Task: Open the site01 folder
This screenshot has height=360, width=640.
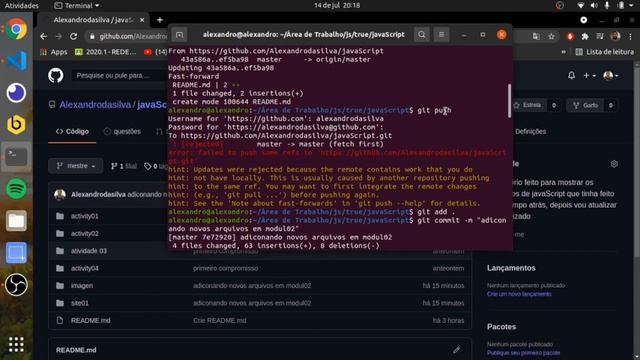Action: [x=80, y=303]
